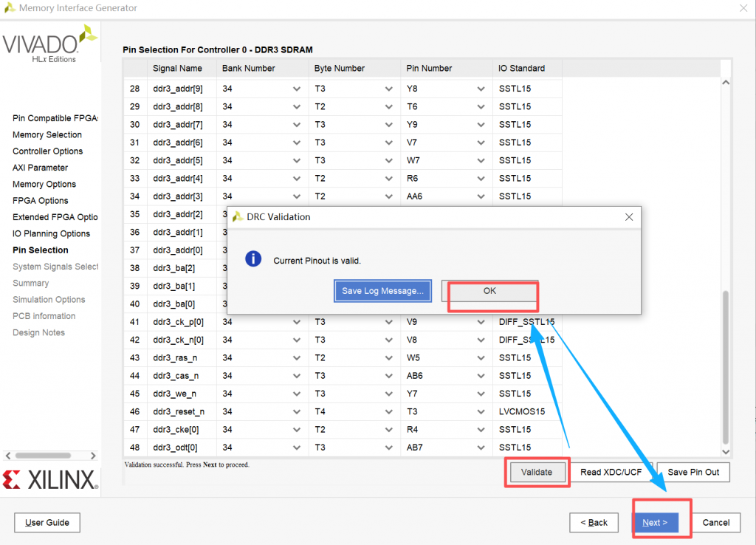756x545 pixels.
Task: Expand Byte Number dropdown for ddr3_addr[8]
Action: click(388, 106)
